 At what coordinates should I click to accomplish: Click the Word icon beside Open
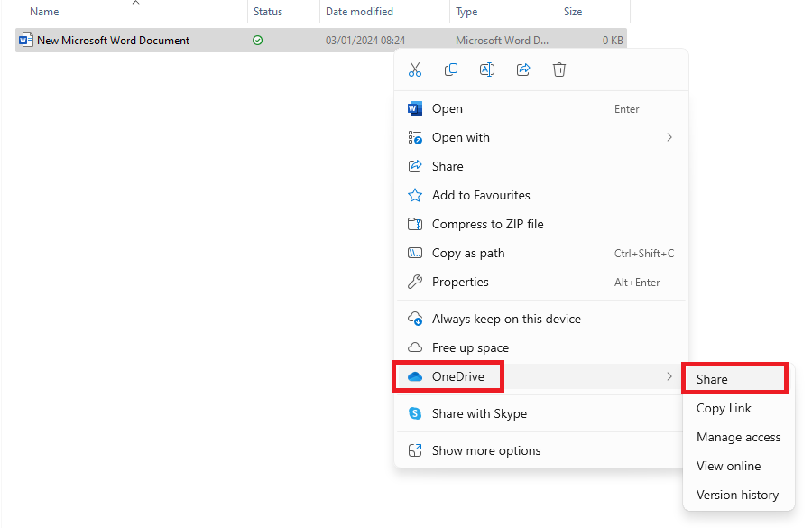click(415, 108)
